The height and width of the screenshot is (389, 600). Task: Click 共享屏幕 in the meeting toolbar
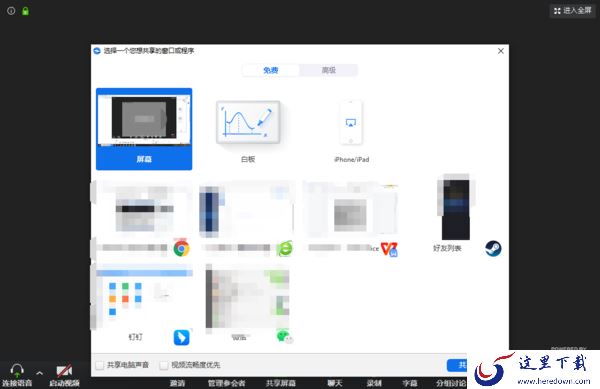pyautogui.click(x=281, y=383)
